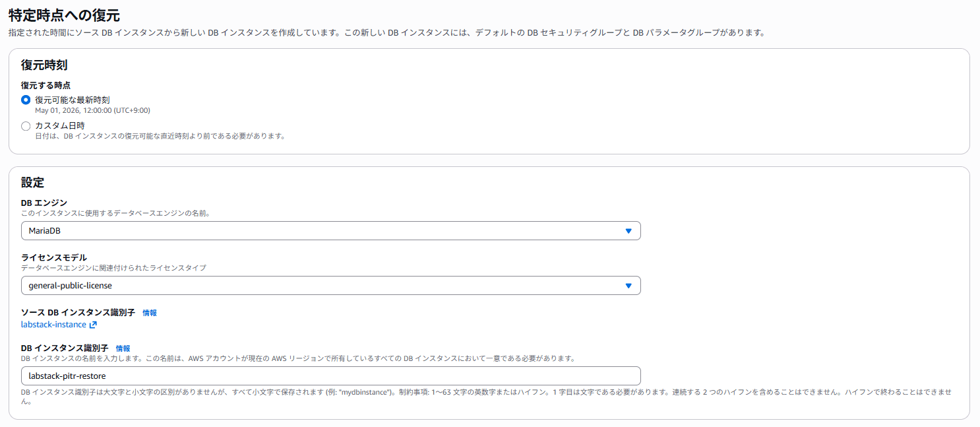The height and width of the screenshot is (427, 980).
Task: Click the 設定 section heading
Action: pyautogui.click(x=32, y=183)
